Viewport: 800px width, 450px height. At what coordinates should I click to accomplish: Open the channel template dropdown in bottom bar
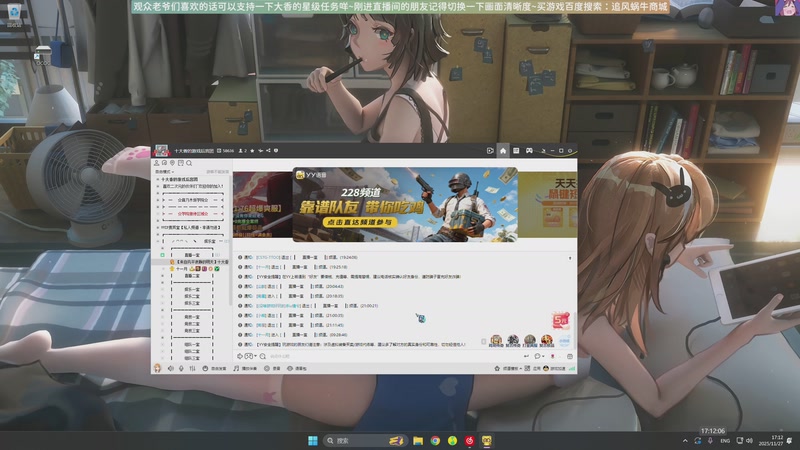tap(508, 368)
